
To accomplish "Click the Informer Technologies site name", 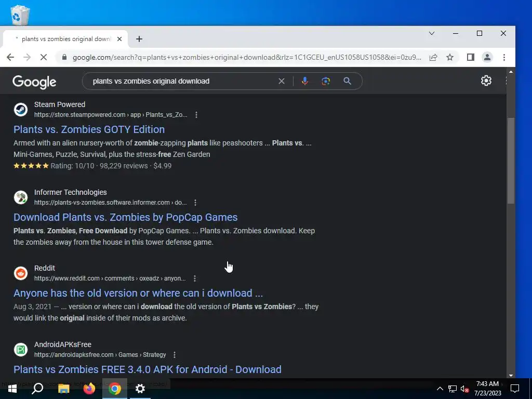I will pyautogui.click(x=71, y=192).
